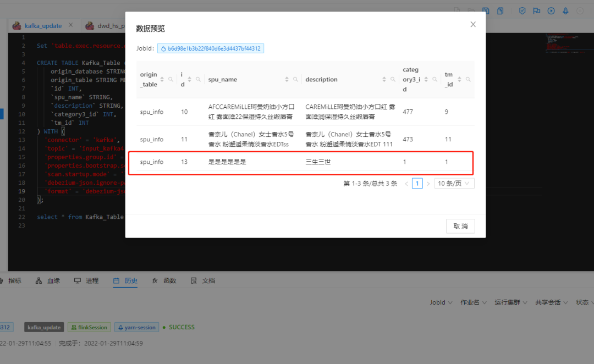The image size is (594, 364).
Task: Sort the category3_id column
Action: [x=426, y=79]
